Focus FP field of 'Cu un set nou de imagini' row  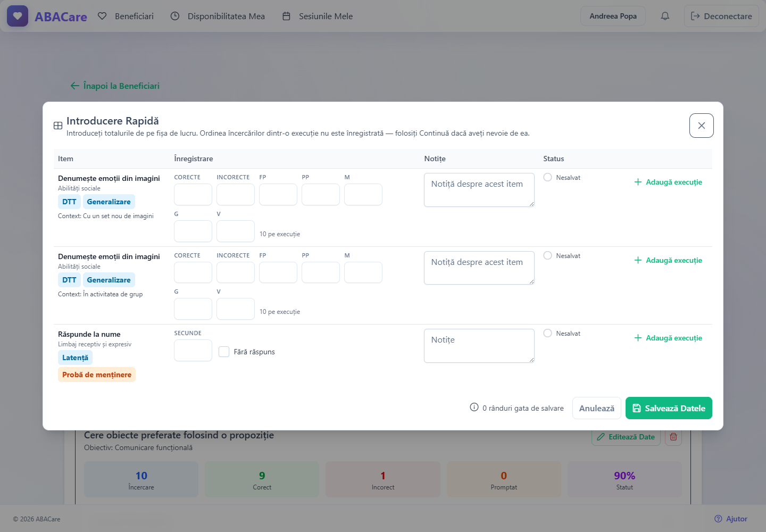[x=278, y=194]
